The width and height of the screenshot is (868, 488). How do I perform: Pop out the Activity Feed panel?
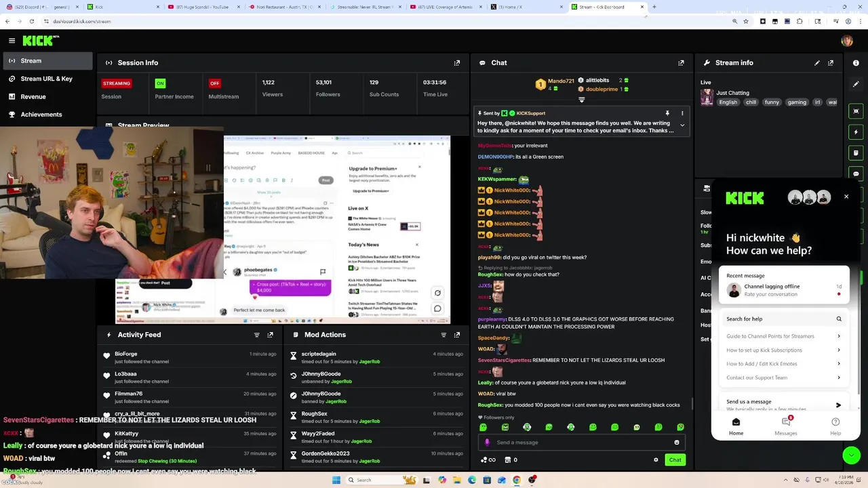click(271, 335)
